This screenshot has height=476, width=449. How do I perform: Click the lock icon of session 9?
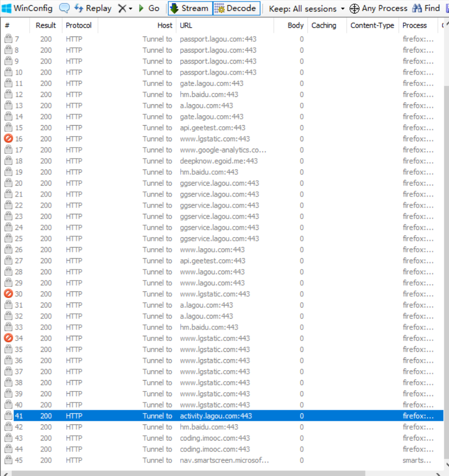click(8, 60)
